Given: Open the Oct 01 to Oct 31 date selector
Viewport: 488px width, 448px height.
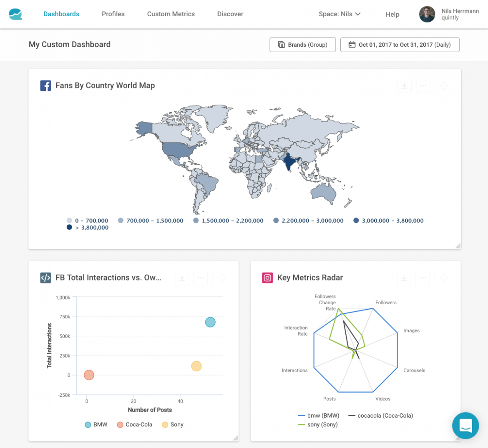Looking at the screenshot, I should (x=400, y=45).
